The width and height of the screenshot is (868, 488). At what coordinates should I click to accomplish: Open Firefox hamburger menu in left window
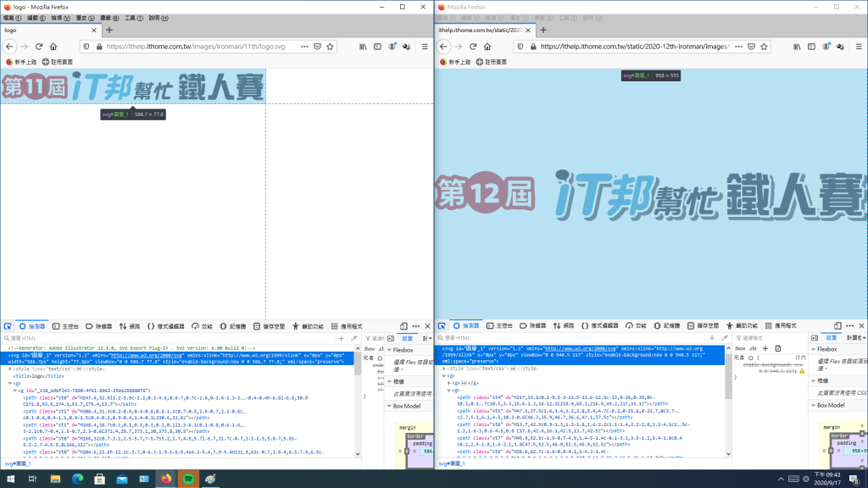pyautogui.click(x=425, y=47)
